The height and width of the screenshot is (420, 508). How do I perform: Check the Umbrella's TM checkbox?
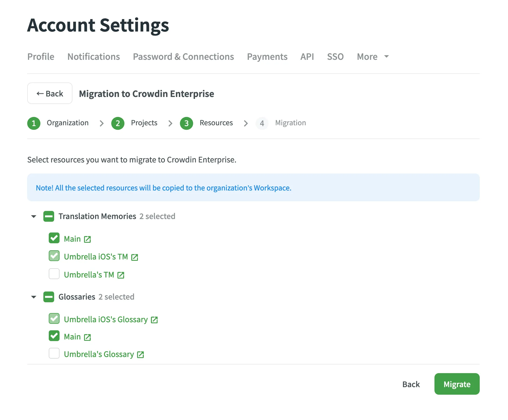(54, 274)
